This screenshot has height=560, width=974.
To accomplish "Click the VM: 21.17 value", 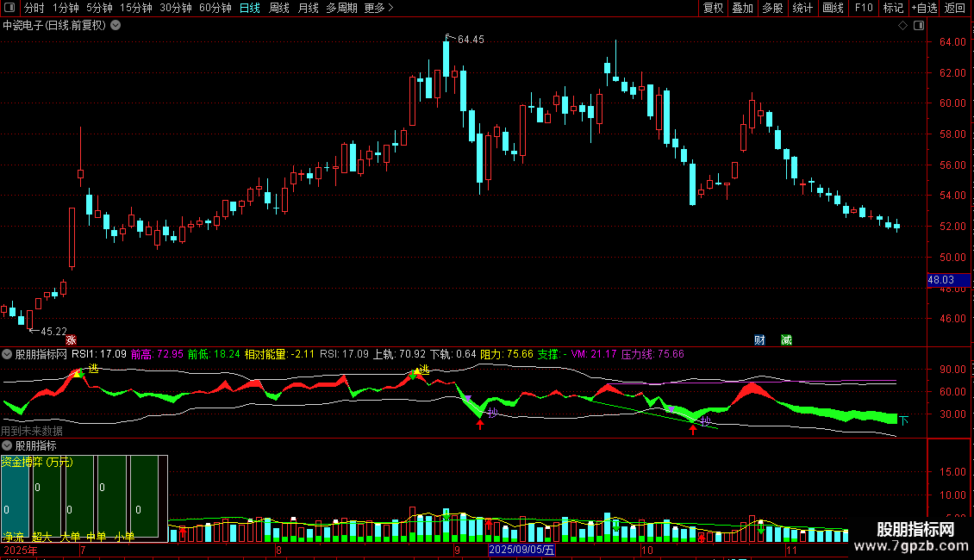I will 594,354.
